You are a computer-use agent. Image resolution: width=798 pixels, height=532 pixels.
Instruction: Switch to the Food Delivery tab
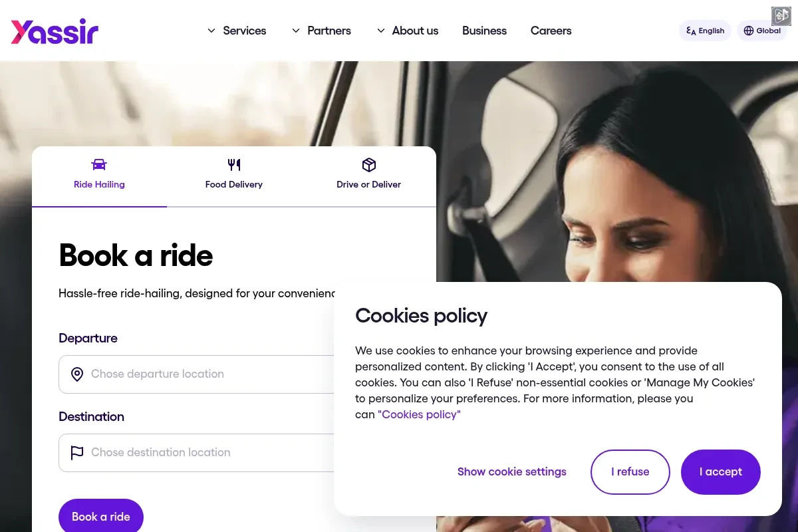point(234,176)
